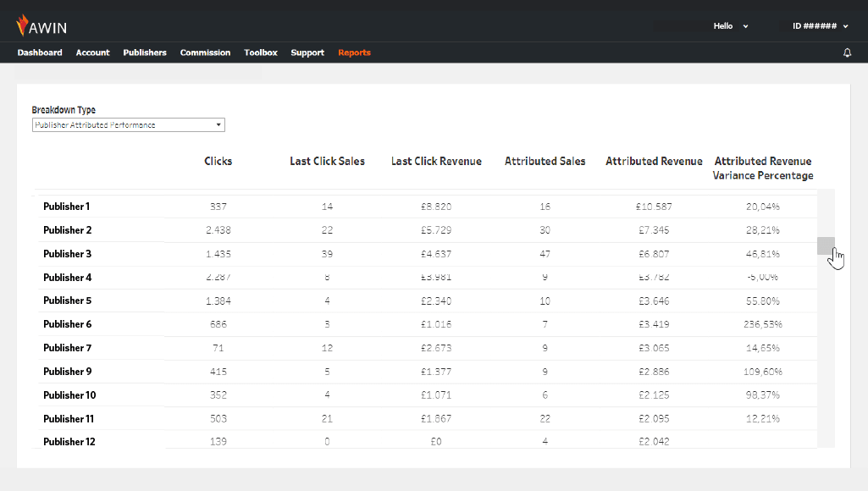Sort by Clicks column header
The height and width of the screenshot is (491, 868).
[218, 161]
